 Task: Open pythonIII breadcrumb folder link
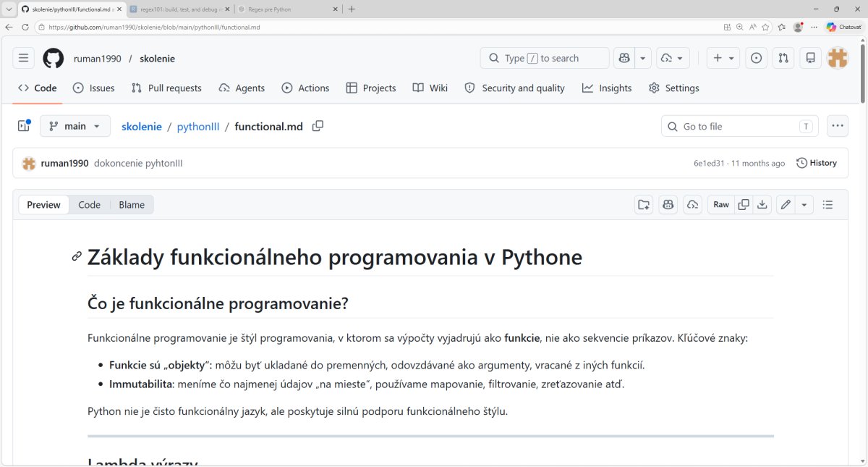198,126
